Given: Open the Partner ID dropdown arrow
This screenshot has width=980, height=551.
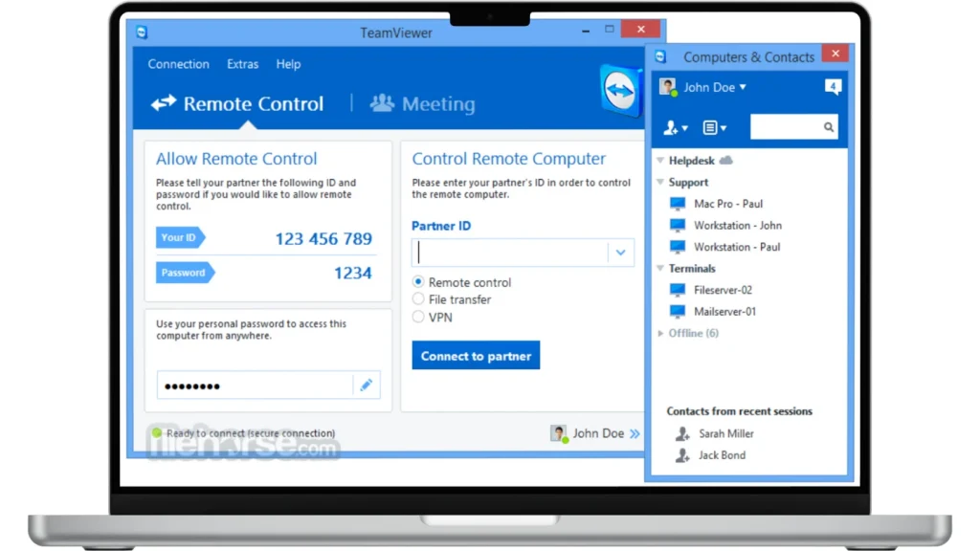Looking at the screenshot, I should click(x=620, y=253).
